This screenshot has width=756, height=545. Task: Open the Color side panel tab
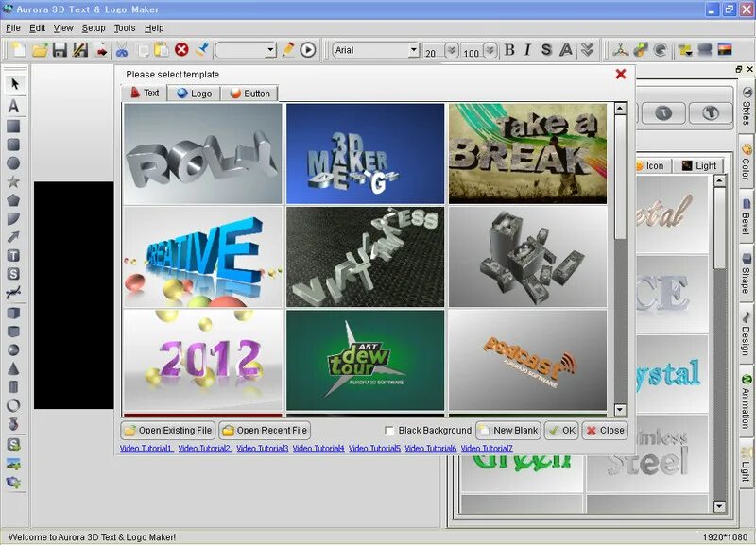747,162
